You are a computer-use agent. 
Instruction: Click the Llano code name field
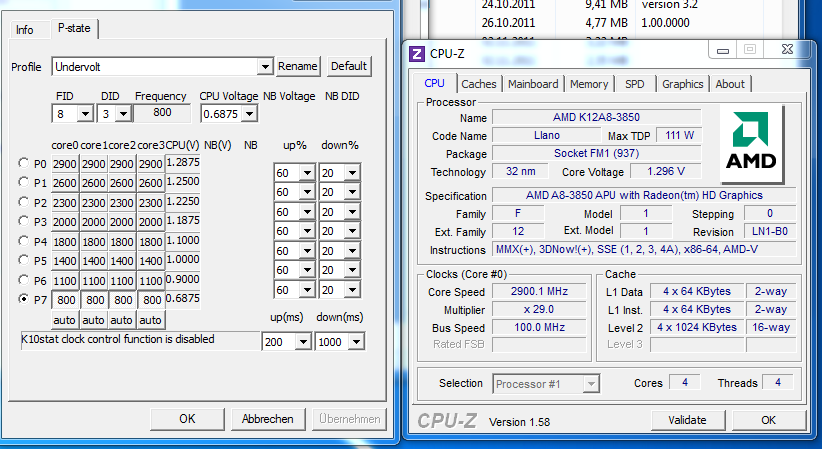pos(546,135)
